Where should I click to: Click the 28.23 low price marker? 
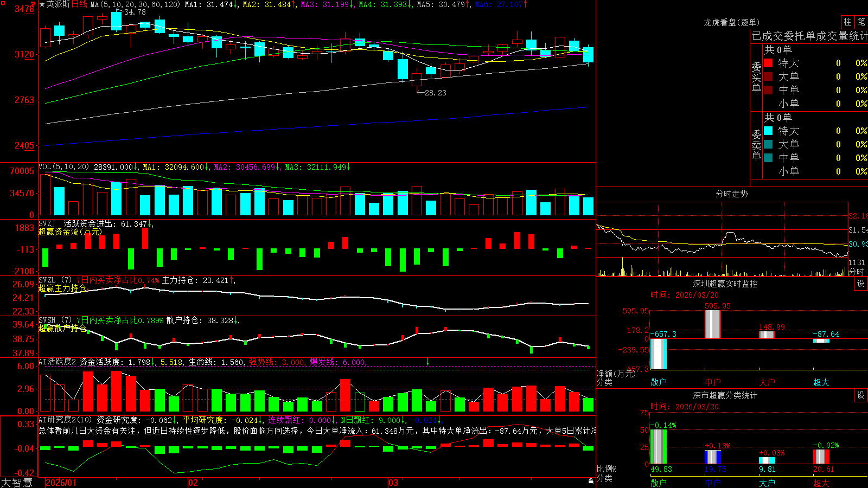[435, 93]
